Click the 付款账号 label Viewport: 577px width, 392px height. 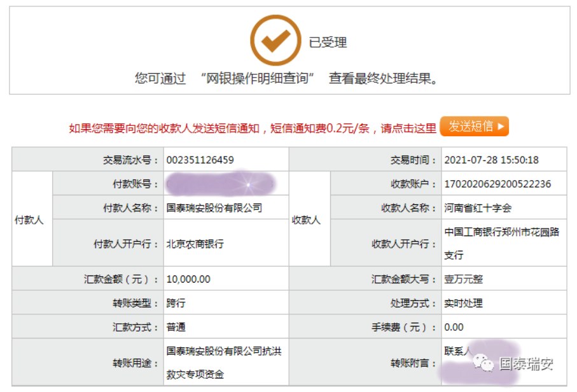tap(135, 184)
